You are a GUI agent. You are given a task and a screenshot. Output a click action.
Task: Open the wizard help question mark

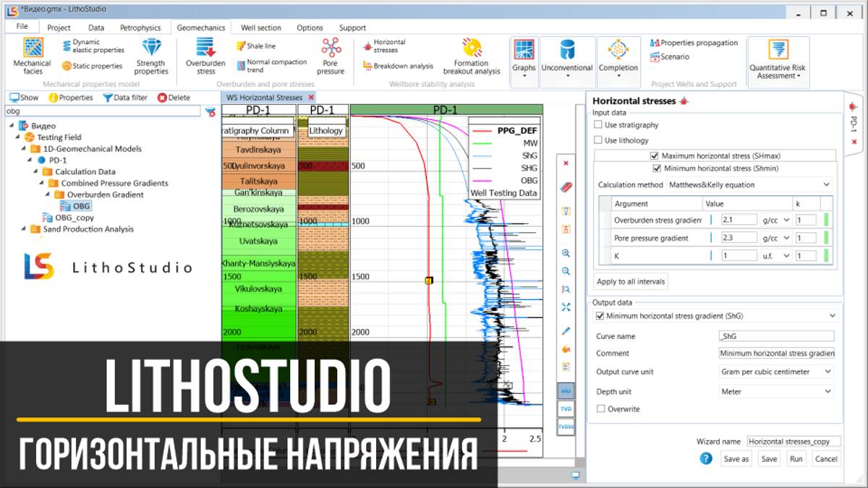pos(707,458)
